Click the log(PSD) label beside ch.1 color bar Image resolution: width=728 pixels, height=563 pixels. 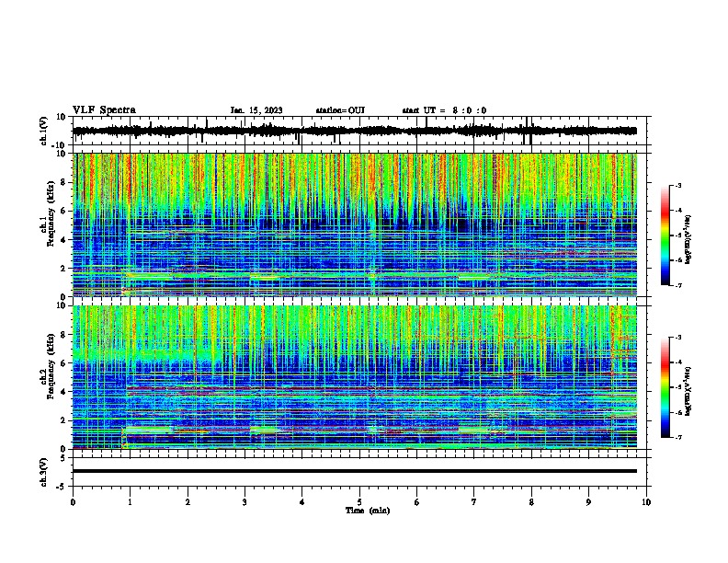tap(688, 239)
